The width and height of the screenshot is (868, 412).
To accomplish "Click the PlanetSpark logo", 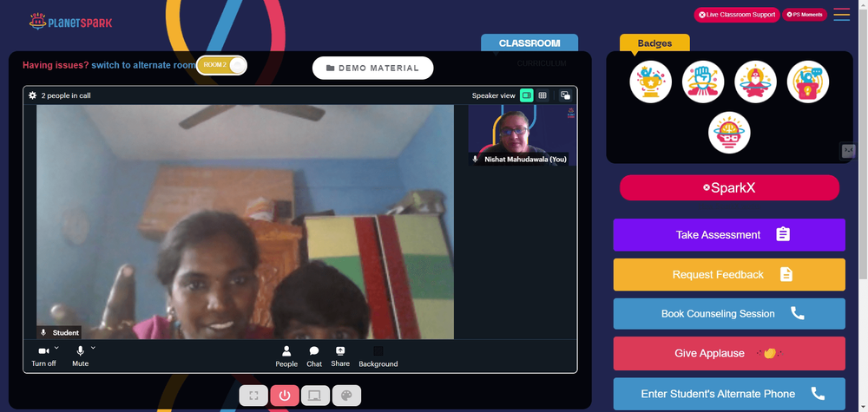I will [70, 22].
